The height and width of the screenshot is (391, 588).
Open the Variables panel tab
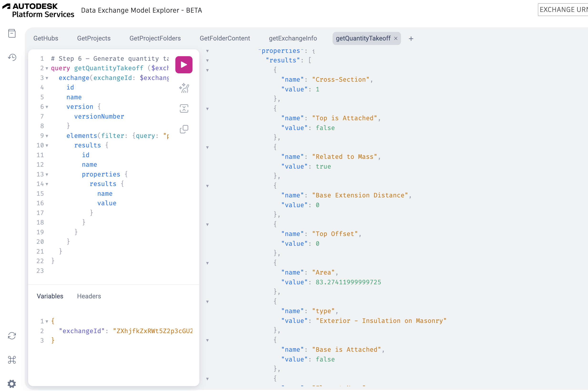[x=50, y=296]
